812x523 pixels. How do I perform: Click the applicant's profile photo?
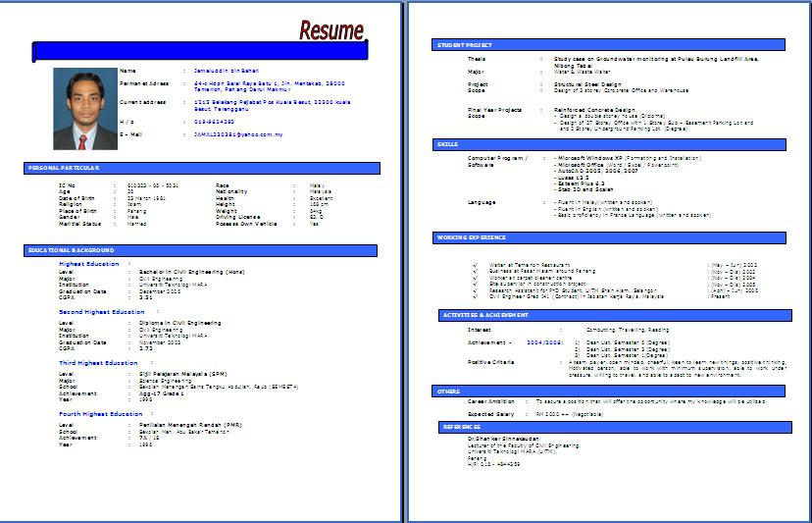coord(85,109)
